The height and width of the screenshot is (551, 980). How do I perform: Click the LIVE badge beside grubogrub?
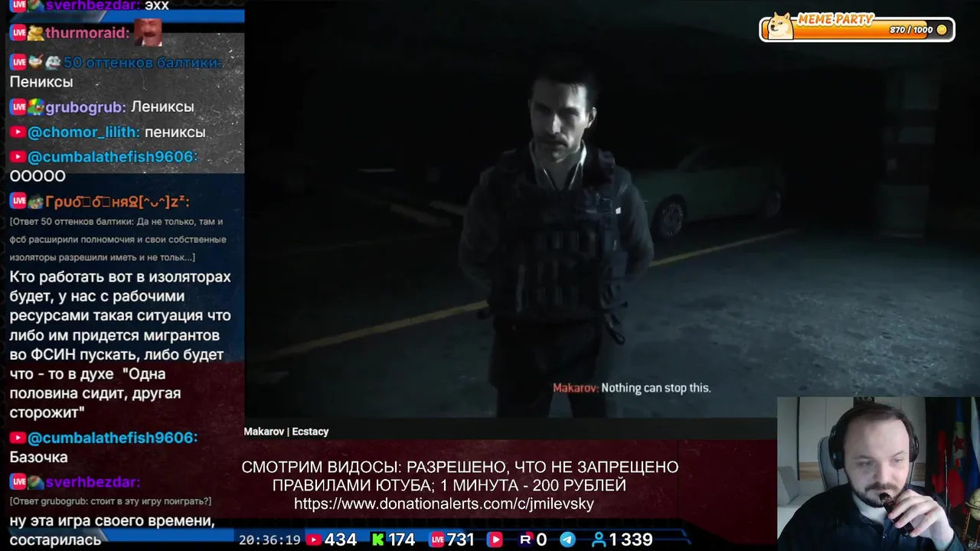point(18,106)
